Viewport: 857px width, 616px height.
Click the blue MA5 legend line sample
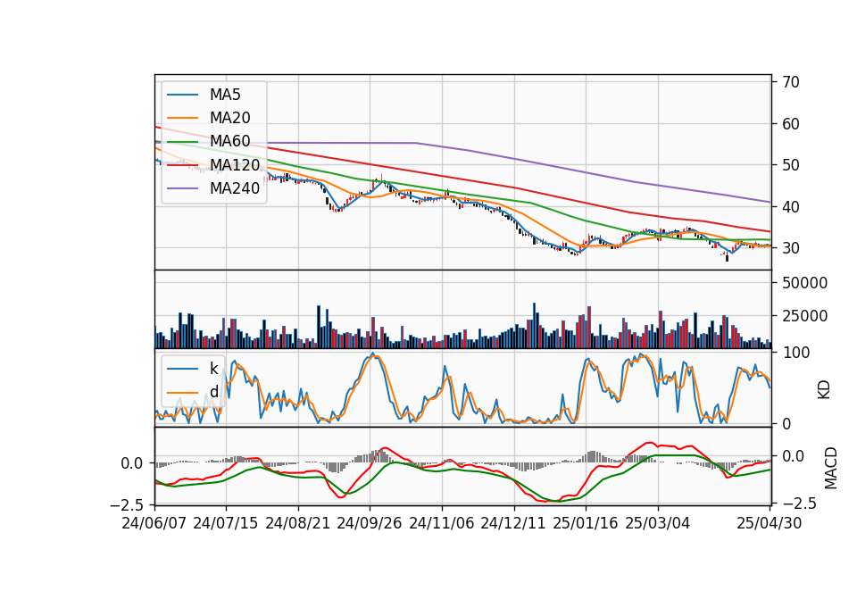click(182, 96)
